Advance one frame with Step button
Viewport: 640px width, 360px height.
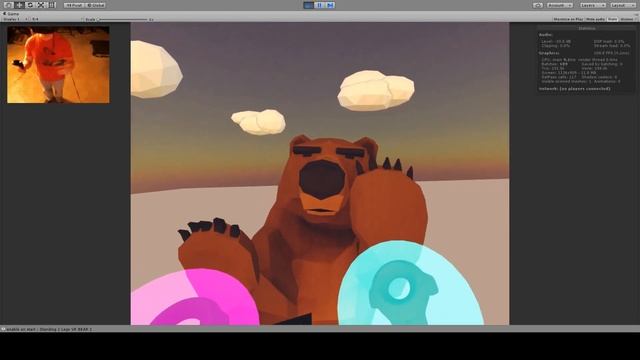(330, 5)
